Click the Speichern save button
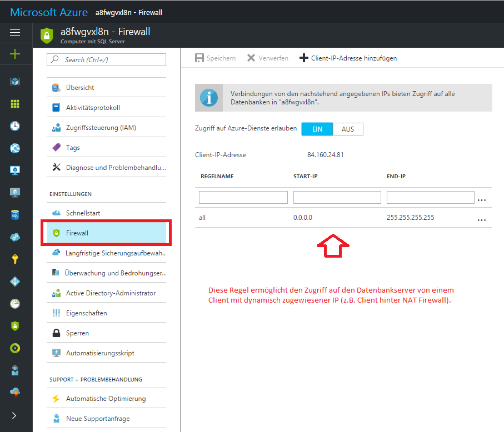Viewport: 504px width, 432px height. click(215, 58)
